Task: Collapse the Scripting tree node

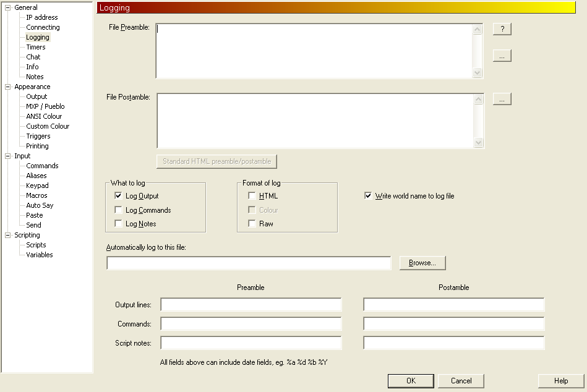Action: point(8,235)
